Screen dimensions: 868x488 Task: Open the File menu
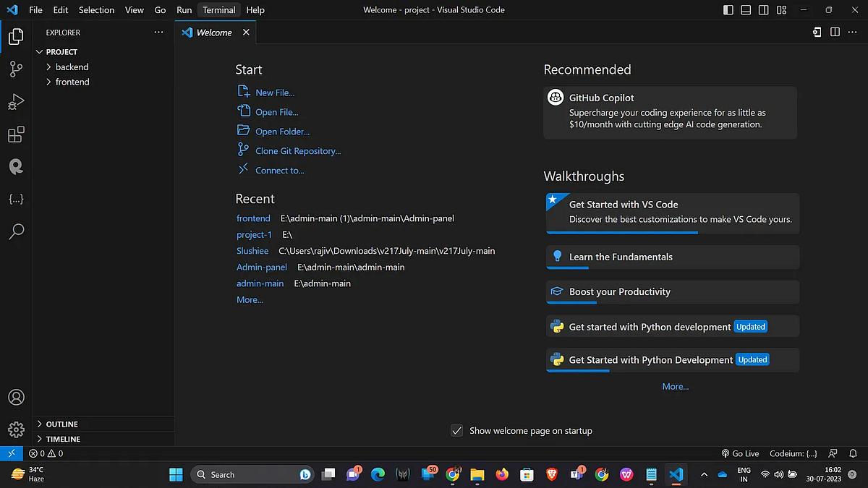pos(35,10)
